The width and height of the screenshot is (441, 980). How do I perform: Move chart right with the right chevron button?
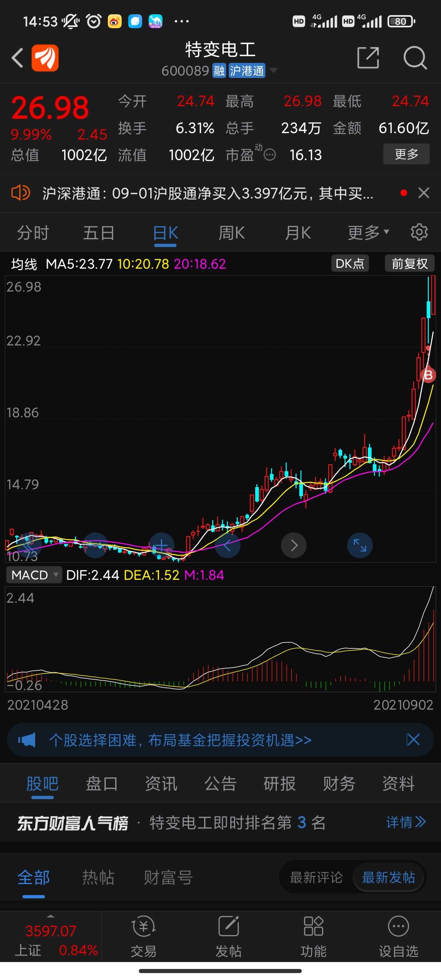(x=294, y=545)
